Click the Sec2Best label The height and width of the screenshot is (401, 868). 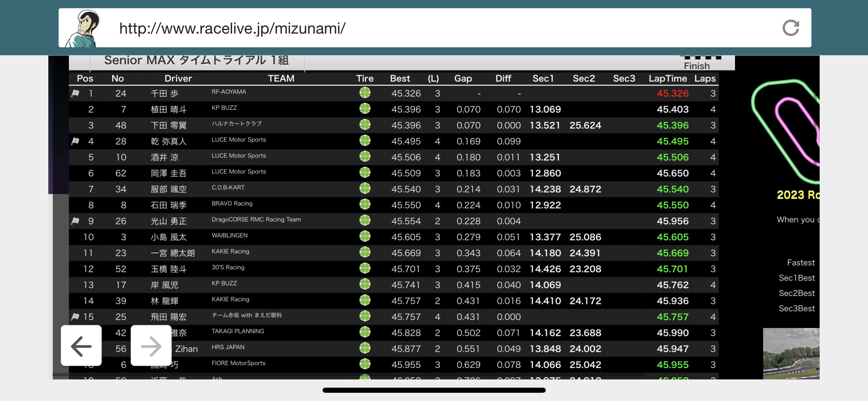pos(797,293)
